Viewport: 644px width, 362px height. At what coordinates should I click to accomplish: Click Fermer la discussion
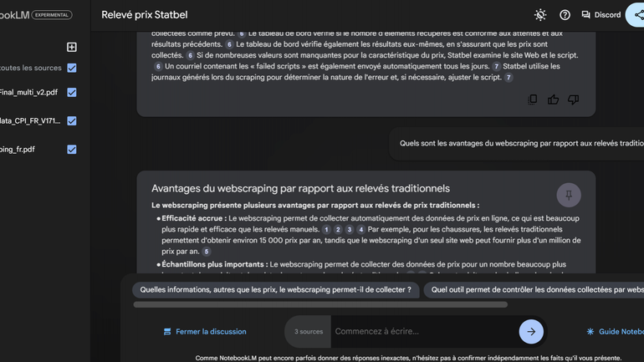[205, 332]
